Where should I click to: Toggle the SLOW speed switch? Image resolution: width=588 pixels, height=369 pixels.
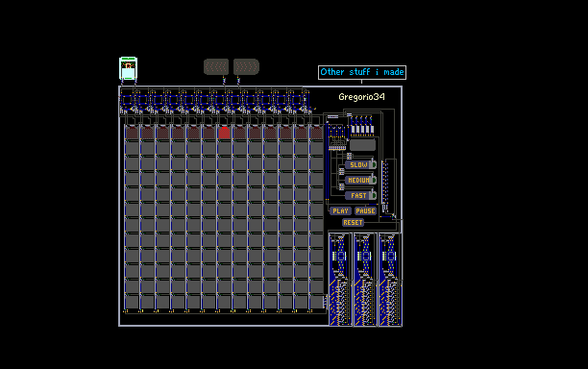click(373, 164)
